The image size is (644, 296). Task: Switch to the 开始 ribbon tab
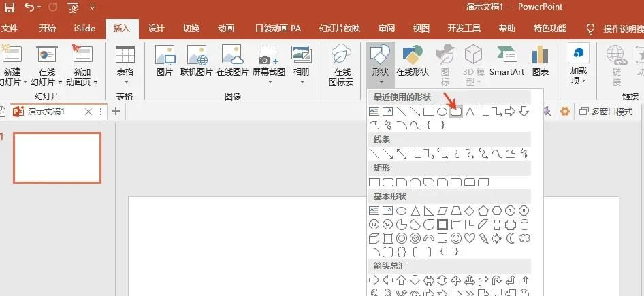pos(47,29)
